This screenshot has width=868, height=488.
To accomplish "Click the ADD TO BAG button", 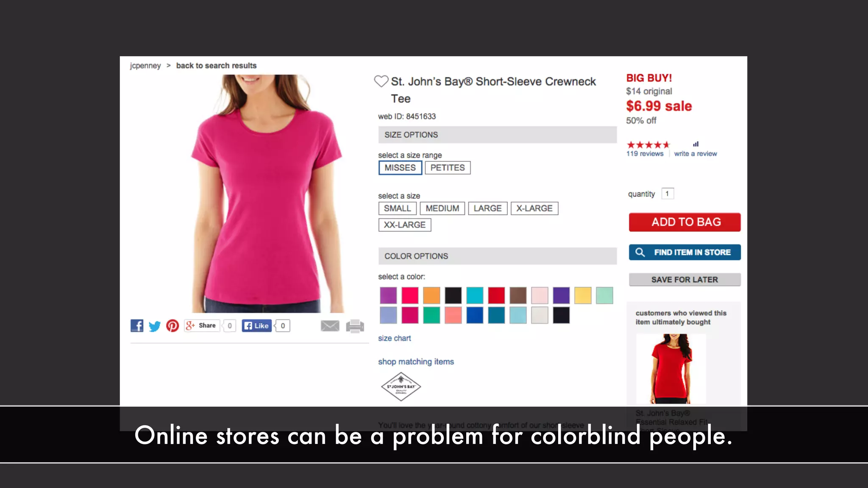I will [685, 222].
